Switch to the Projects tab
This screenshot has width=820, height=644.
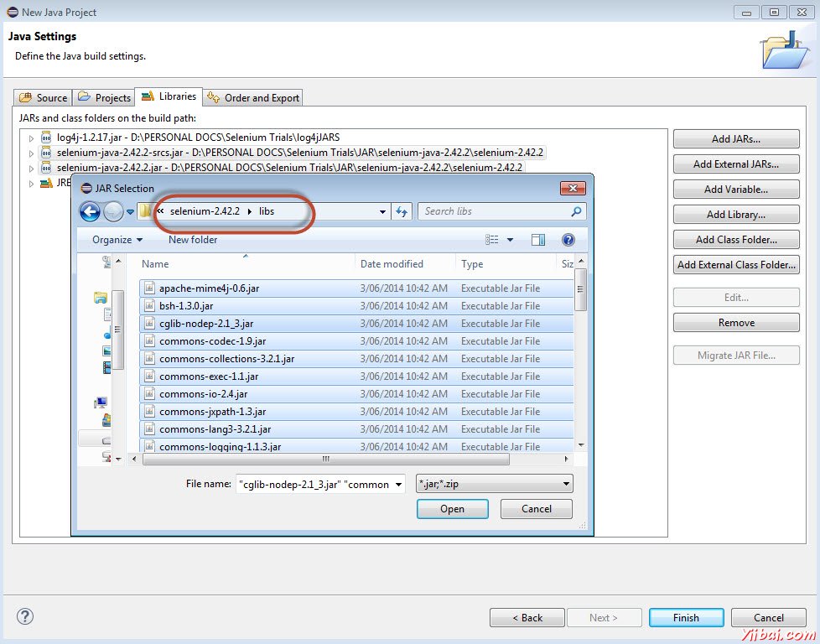pos(103,96)
